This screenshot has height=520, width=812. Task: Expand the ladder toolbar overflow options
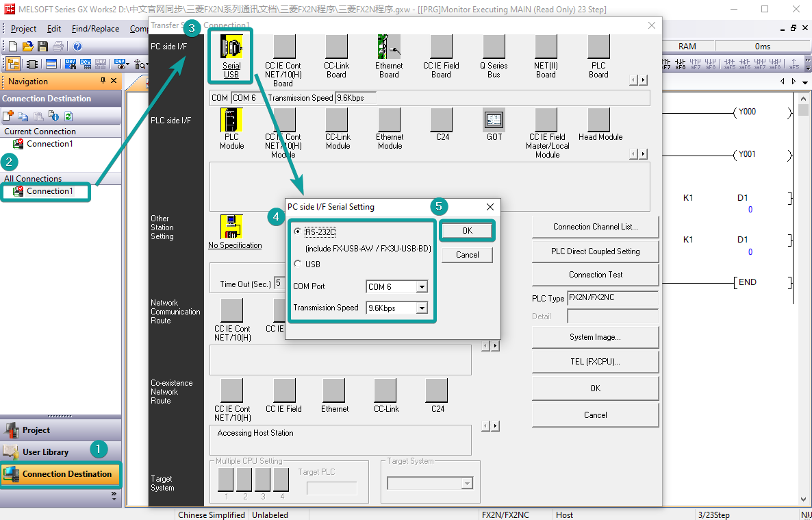pyautogui.click(x=808, y=64)
